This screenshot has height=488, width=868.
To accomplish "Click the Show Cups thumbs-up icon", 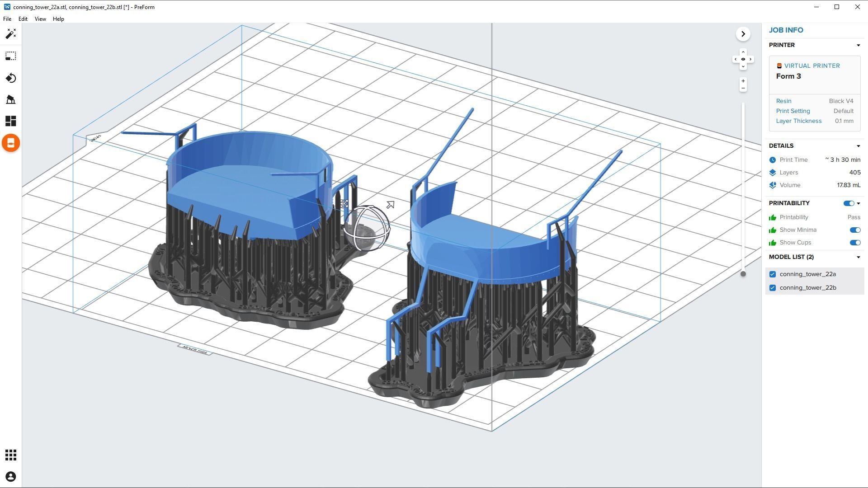I will (773, 243).
